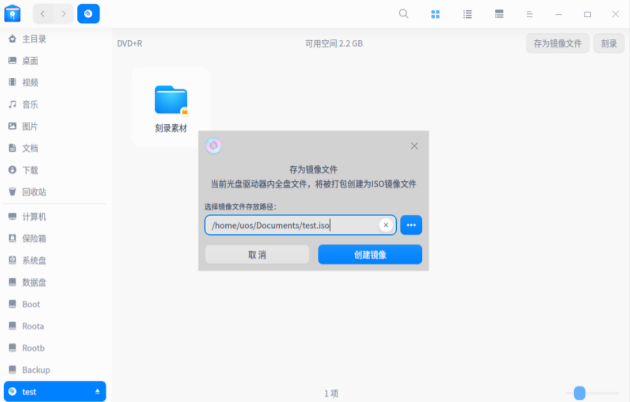Click 取消 cancel button
This screenshot has width=630, height=402.
pos(257,255)
